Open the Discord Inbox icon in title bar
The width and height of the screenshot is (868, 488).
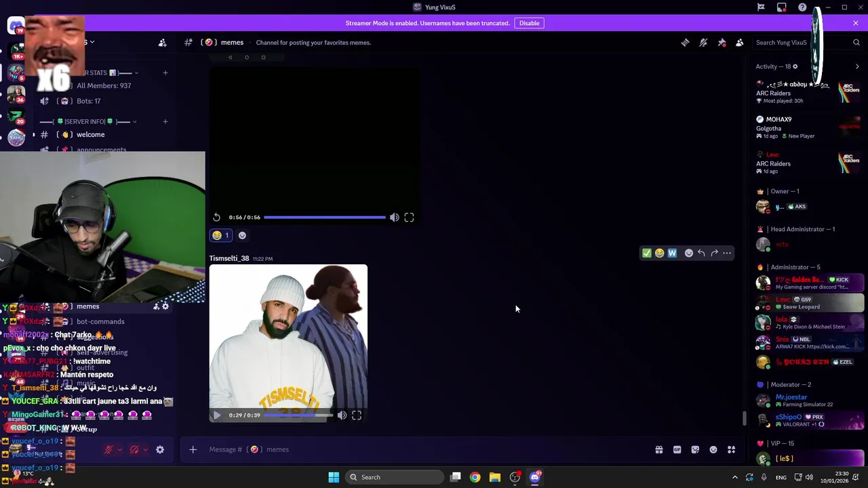[x=782, y=7]
